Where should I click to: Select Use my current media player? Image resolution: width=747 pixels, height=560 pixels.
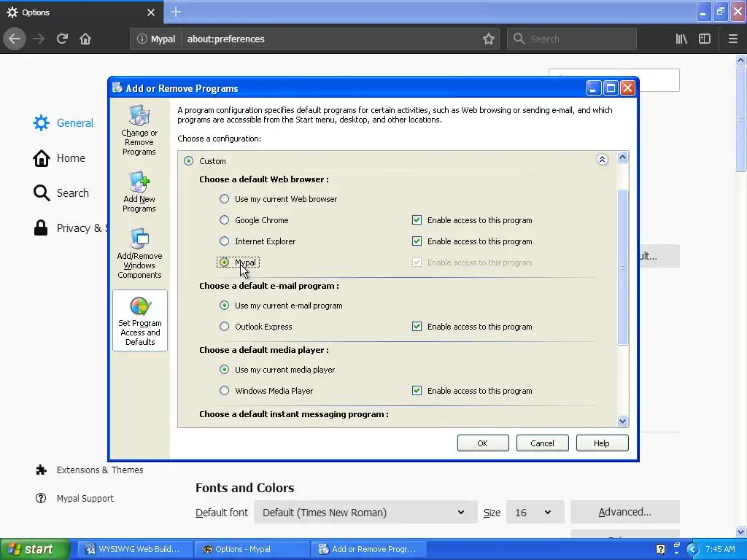point(224,370)
